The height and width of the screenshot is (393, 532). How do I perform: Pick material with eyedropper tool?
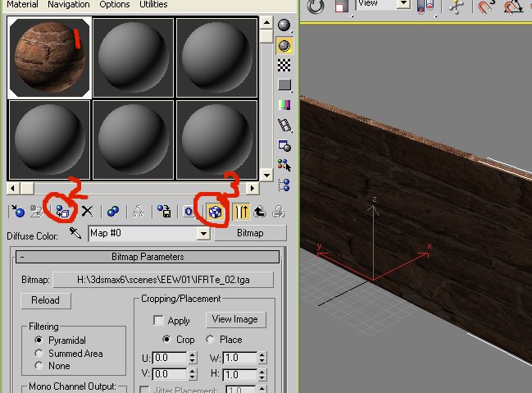point(75,234)
